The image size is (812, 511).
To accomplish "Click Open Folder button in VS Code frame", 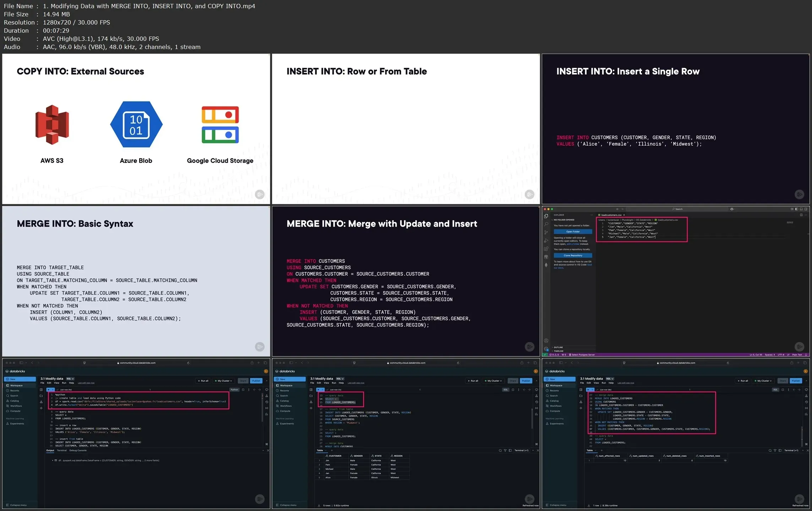I will [x=573, y=232].
